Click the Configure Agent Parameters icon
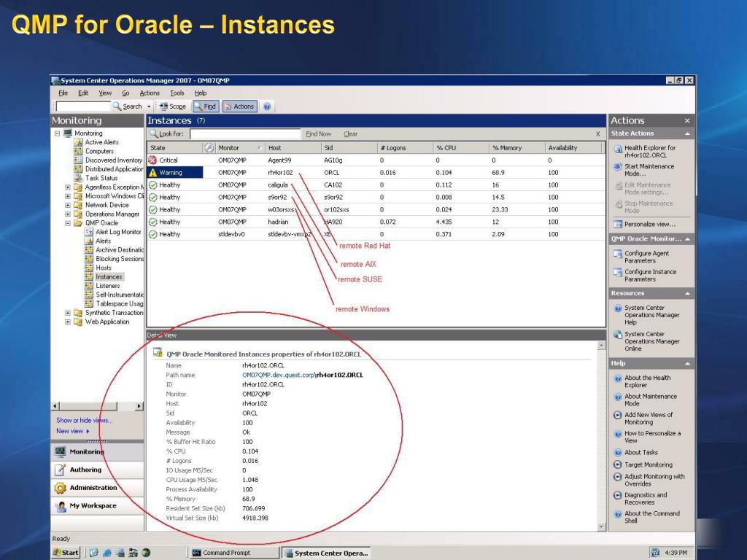The image size is (747, 560). click(x=618, y=254)
